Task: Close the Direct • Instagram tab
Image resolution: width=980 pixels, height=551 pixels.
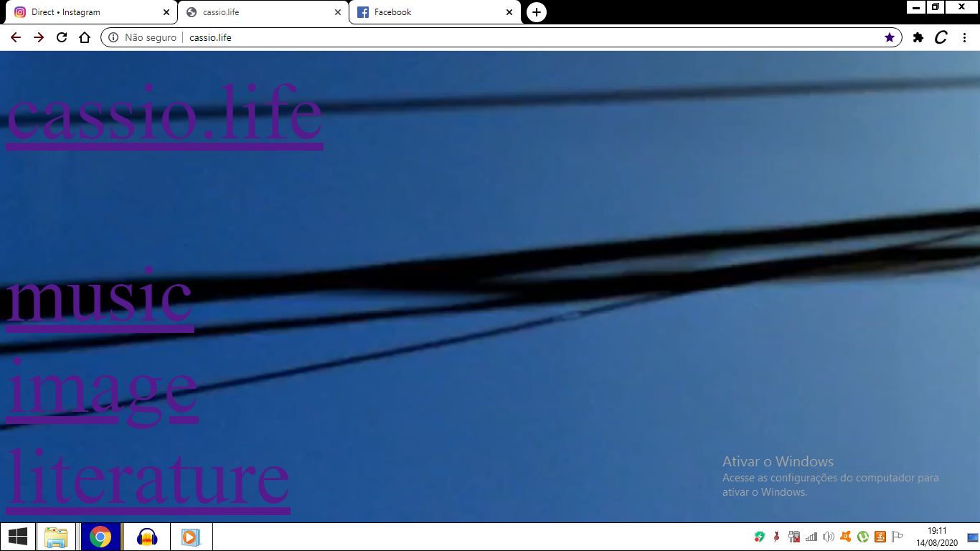Action: click(x=166, y=12)
